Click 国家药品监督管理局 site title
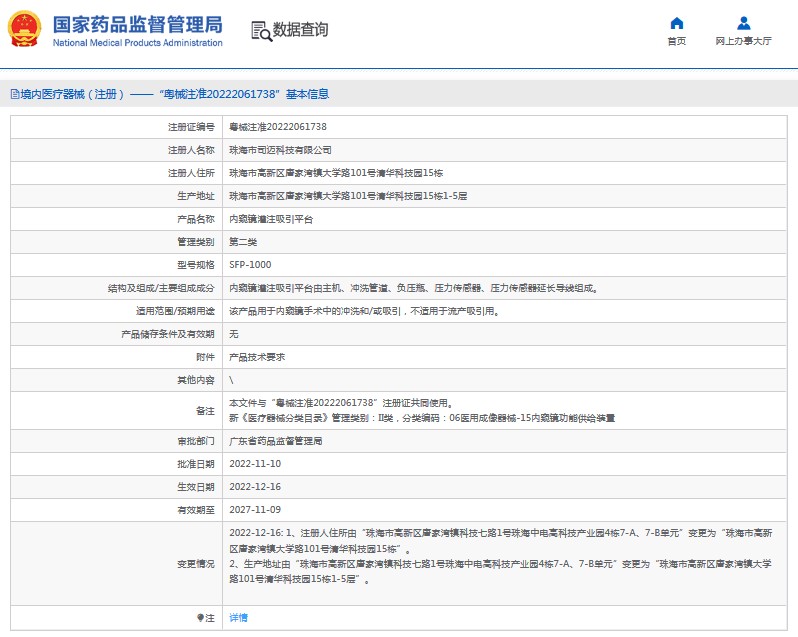 pos(137,24)
